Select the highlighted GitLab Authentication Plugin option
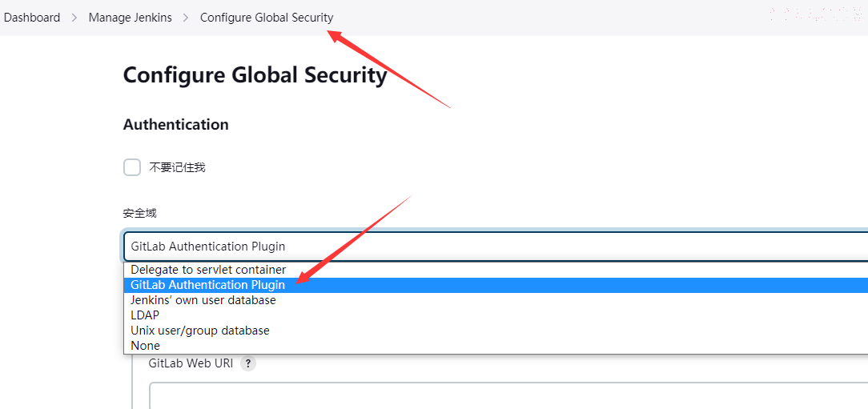 click(496, 285)
